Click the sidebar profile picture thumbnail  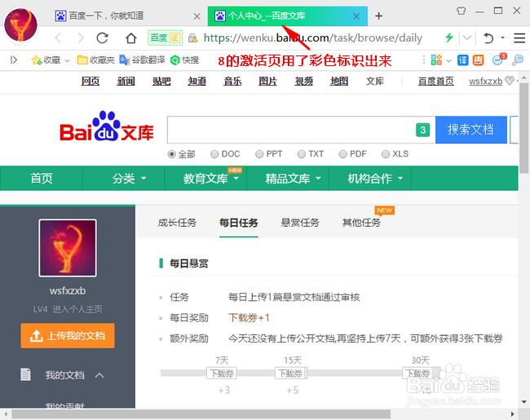(x=68, y=248)
